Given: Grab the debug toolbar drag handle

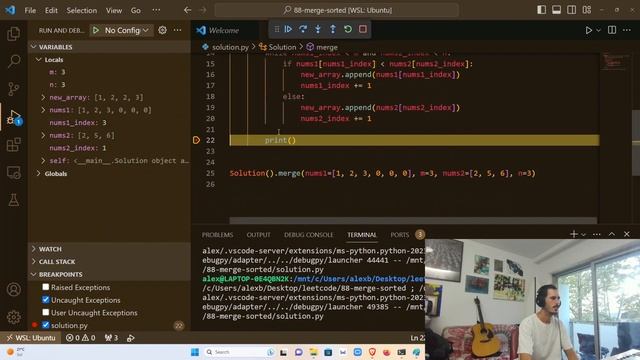Looking at the screenshot, I should pos(277,29).
